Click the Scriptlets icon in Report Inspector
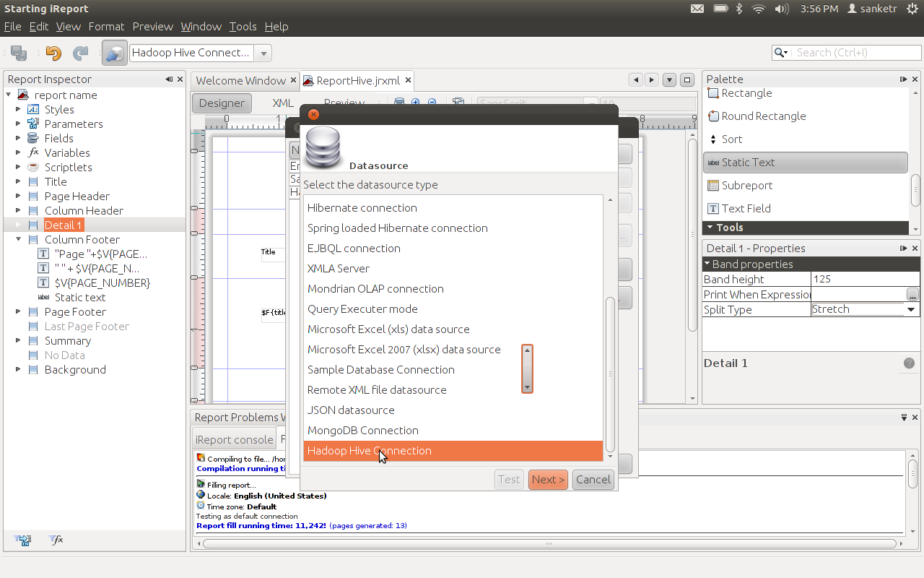924x578 pixels. tap(32, 167)
